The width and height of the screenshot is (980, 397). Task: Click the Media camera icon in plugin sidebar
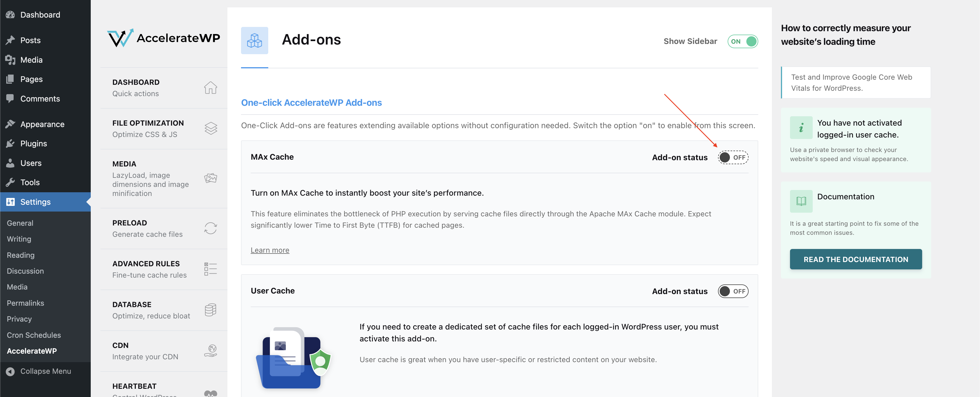click(x=210, y=178)
